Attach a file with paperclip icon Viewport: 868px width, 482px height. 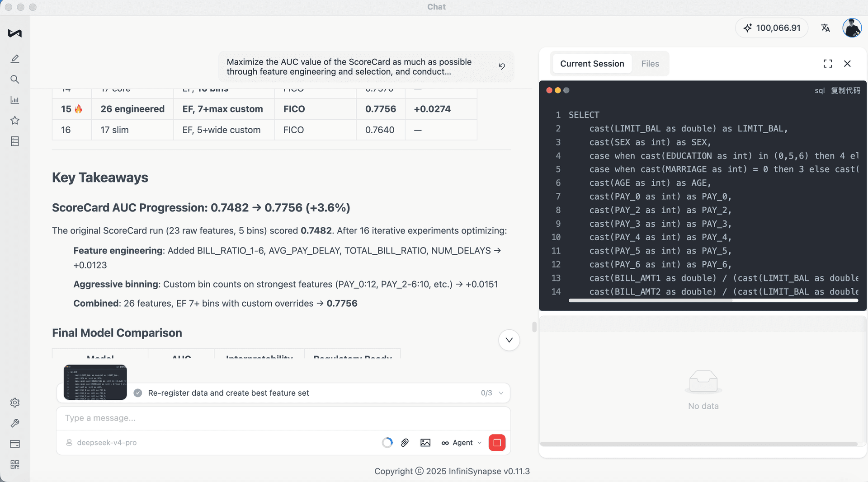[x=405, y=443]
